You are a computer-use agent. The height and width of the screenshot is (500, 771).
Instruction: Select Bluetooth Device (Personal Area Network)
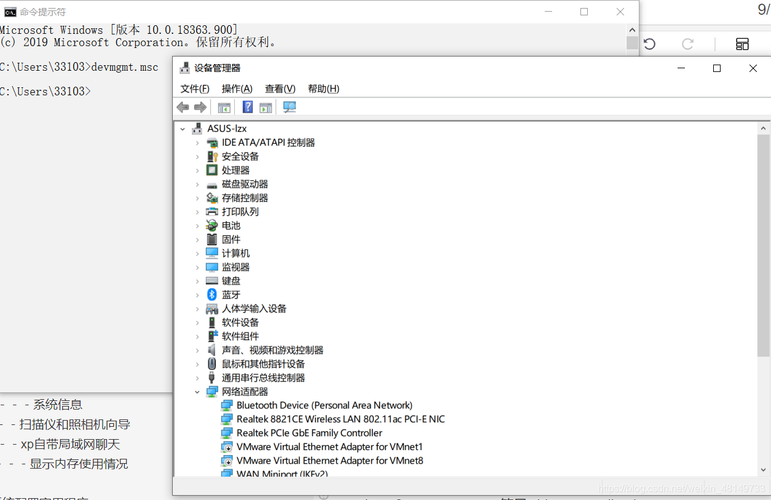(324, 405)
